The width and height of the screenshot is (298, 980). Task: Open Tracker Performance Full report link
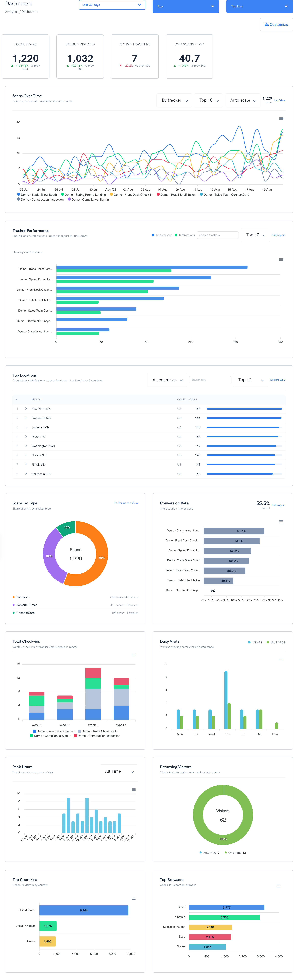point(279,235)
